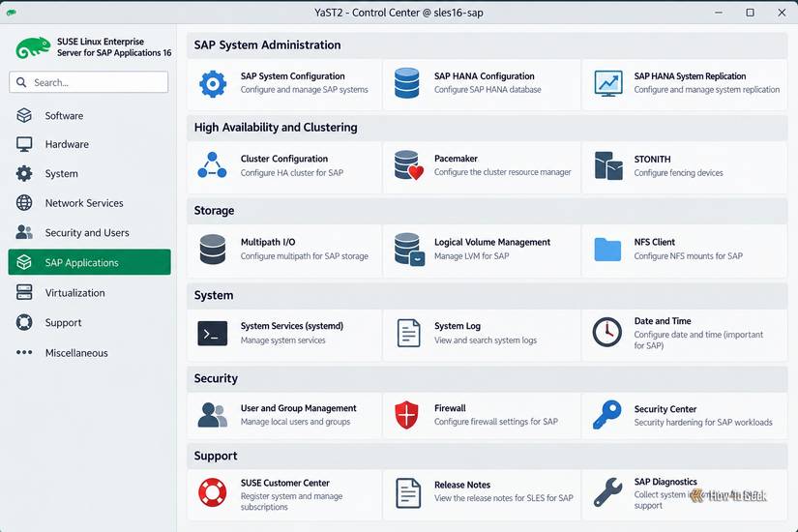The height and width of the screenshot is (532, 798).
Task: Open the Cluster Configuration nodes icon
Action: pos(212,165)
